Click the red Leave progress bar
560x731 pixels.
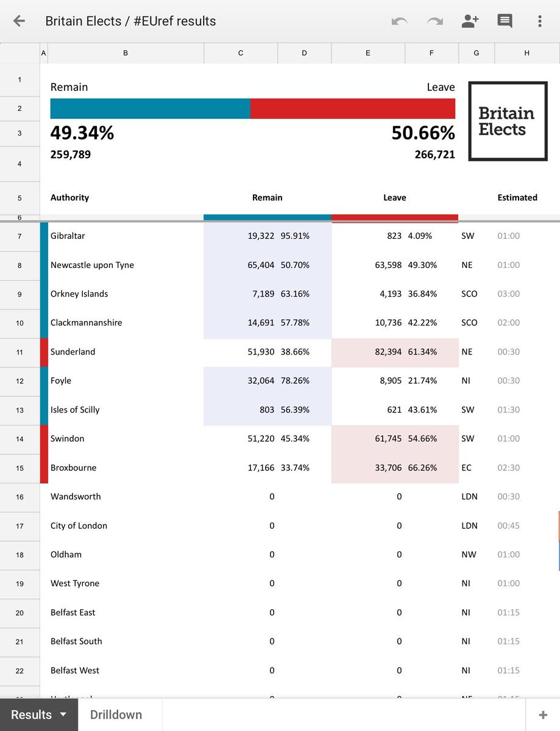click(x=353, y=108)
